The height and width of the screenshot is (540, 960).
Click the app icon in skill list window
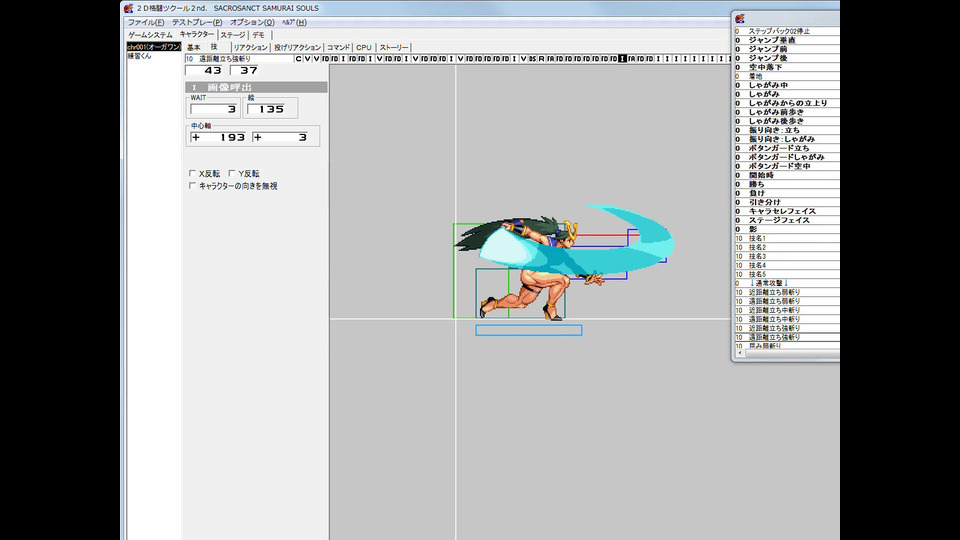[x=740, y=18]
